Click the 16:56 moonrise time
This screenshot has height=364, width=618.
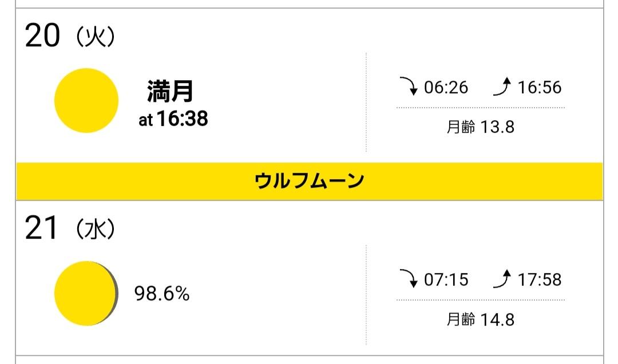(x=540, y=88)
